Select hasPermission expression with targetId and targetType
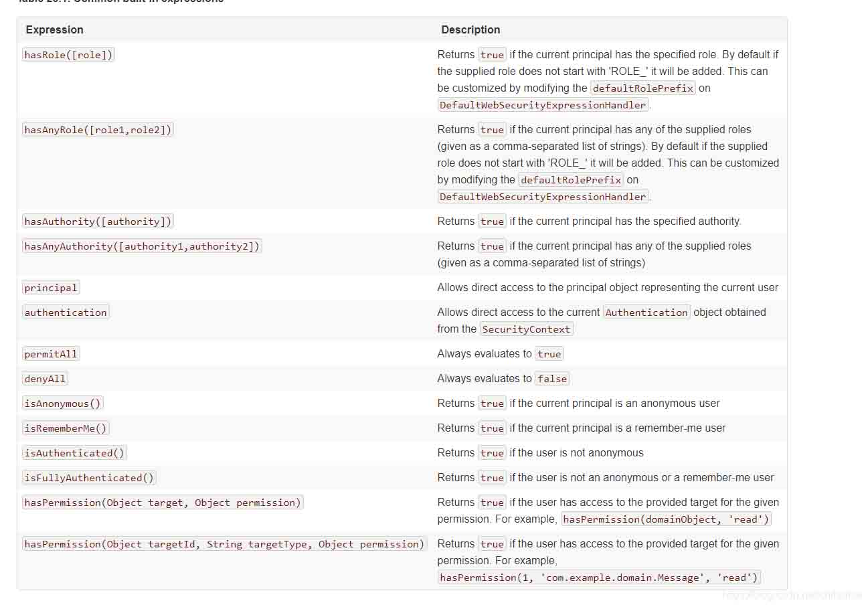 pyautogui.click(x=224, y=544)
